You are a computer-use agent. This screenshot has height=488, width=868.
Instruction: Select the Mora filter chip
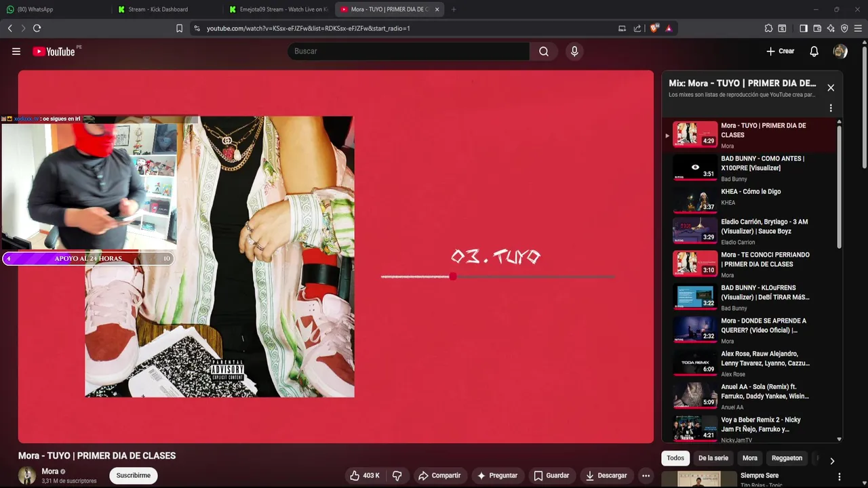click(x=750, y=458)
